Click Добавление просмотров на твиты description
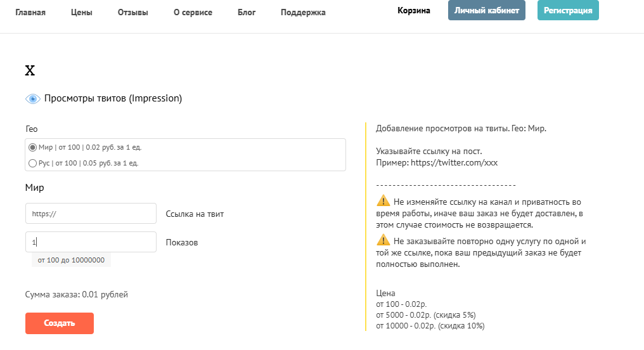 click(x=461, y=129)
